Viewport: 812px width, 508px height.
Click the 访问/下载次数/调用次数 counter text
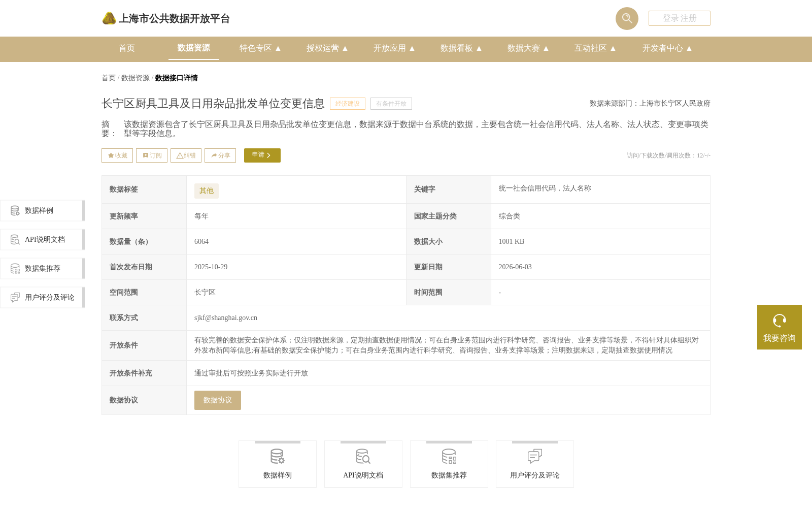click(668, 155)
